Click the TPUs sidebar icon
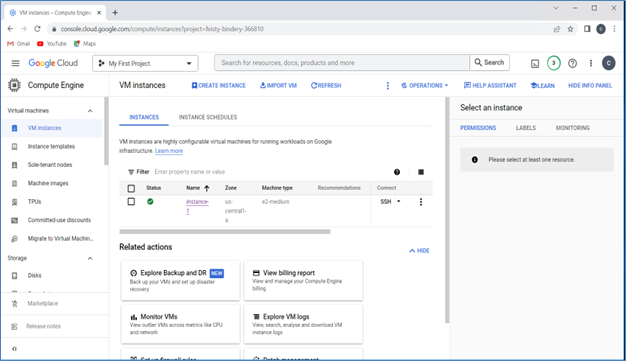This screenshot has width=626, height=361. tap(14, 202)
